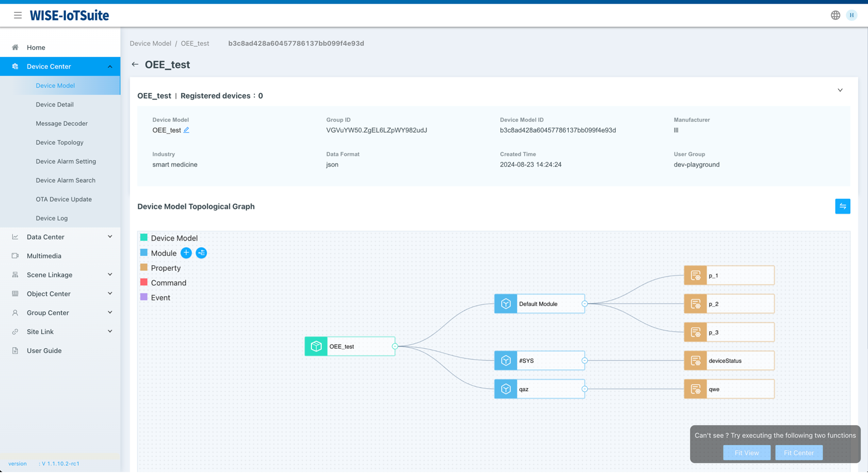The width and height of the screenshot is (868, 473).
Task: Click the p_2 property icon
Action: (x=695, y=304)
